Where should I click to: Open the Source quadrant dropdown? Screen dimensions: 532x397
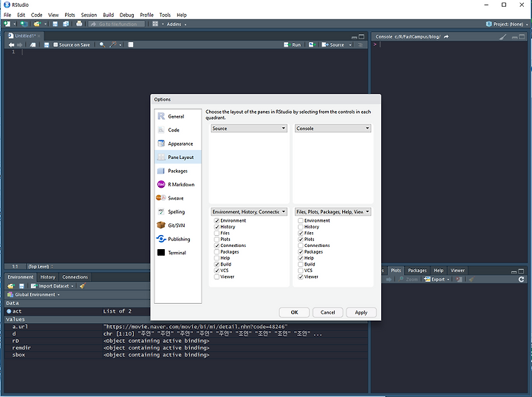click(249, 129)
